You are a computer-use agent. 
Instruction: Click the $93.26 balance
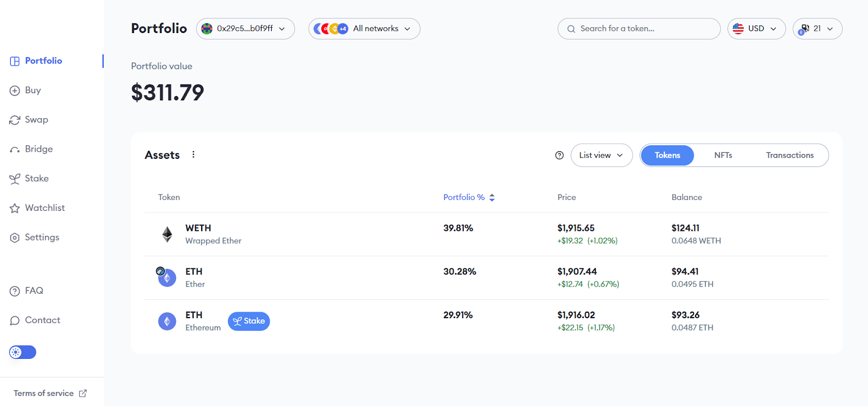point(685,315)
